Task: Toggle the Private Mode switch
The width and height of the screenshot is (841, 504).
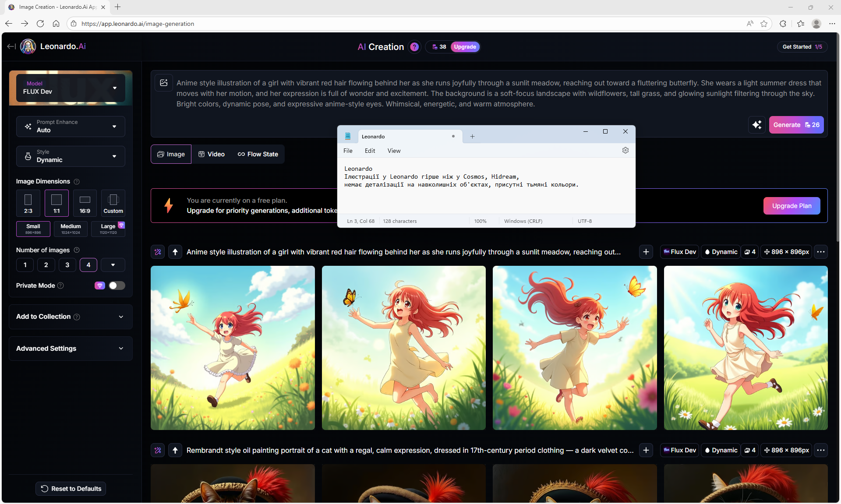Action: (x=117, y=285)
